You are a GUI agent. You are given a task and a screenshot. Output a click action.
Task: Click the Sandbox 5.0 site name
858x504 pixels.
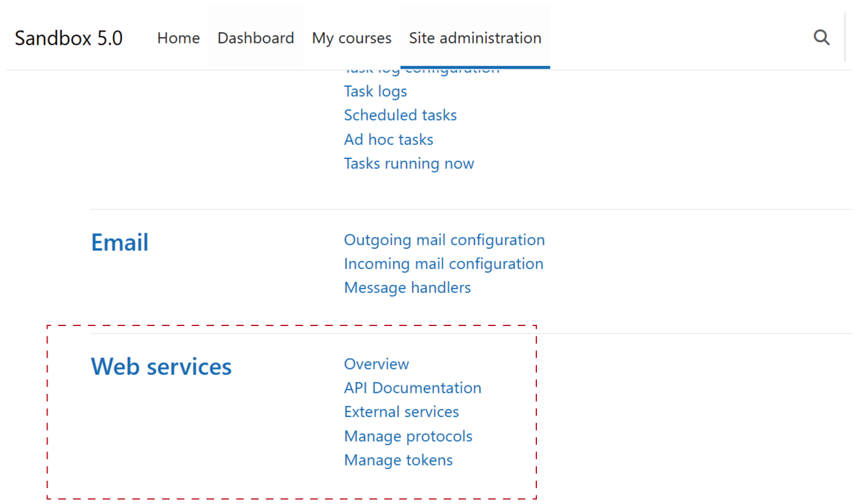click(x=68, y=38)
